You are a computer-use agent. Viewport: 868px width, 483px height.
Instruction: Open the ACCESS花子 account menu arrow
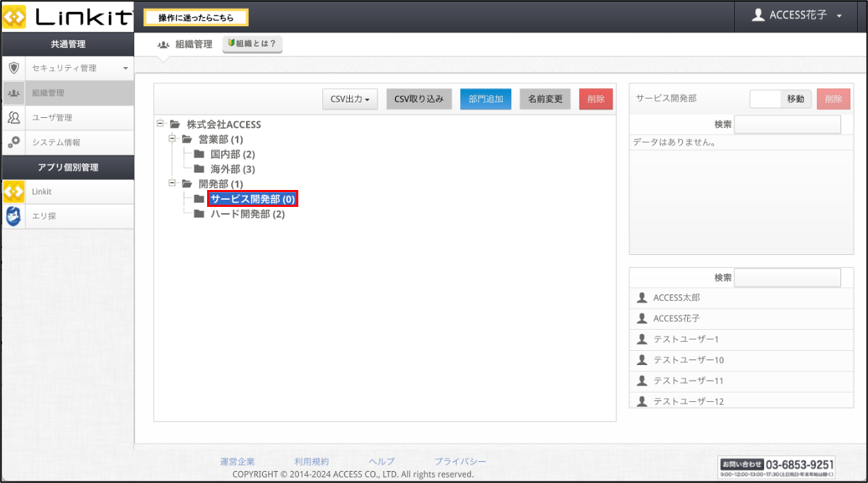(x=839, y=16)
